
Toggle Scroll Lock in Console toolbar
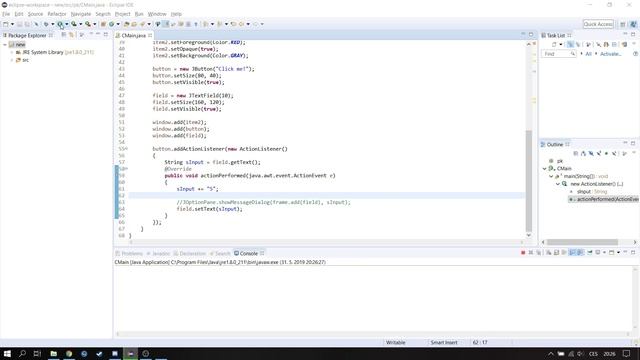click(x=556, y=253)
